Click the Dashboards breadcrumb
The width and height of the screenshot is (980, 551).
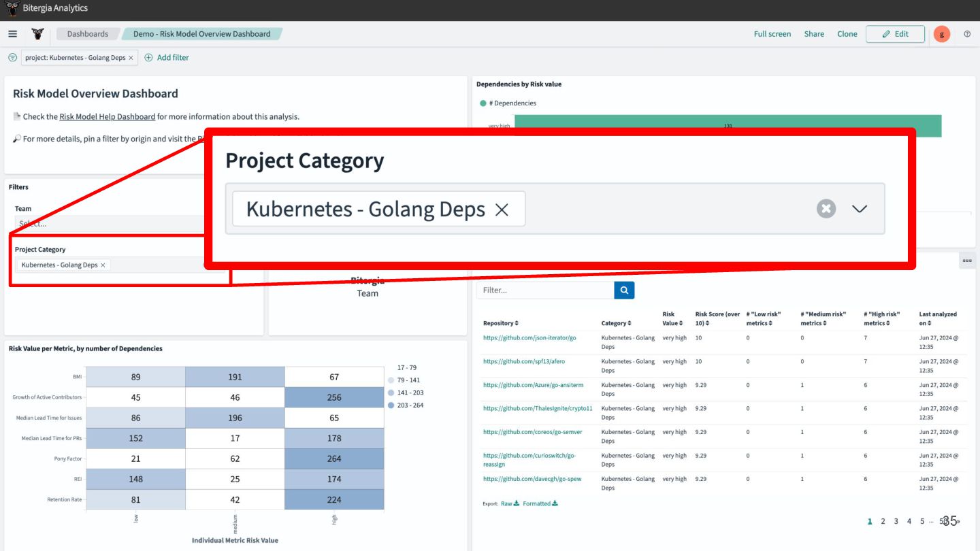(87, 34)
